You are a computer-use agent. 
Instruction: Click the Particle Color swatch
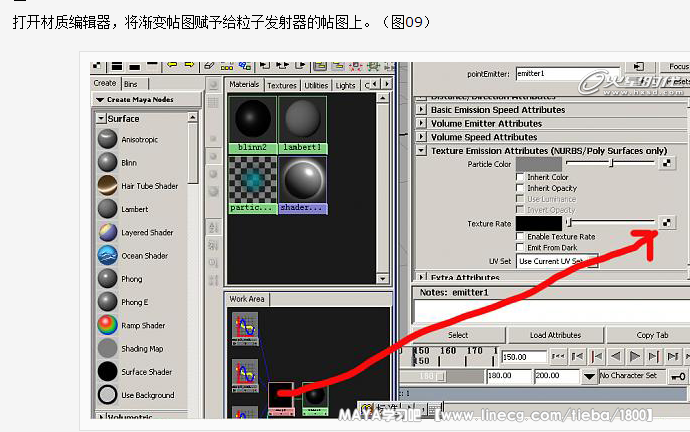point(539,164)
